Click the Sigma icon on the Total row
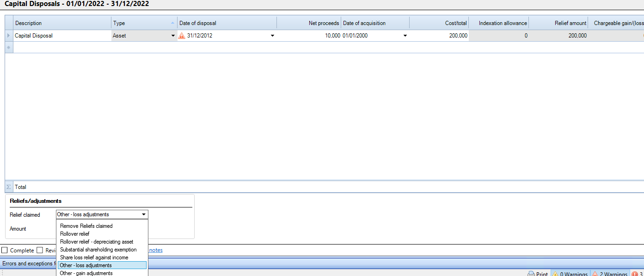 9,187
